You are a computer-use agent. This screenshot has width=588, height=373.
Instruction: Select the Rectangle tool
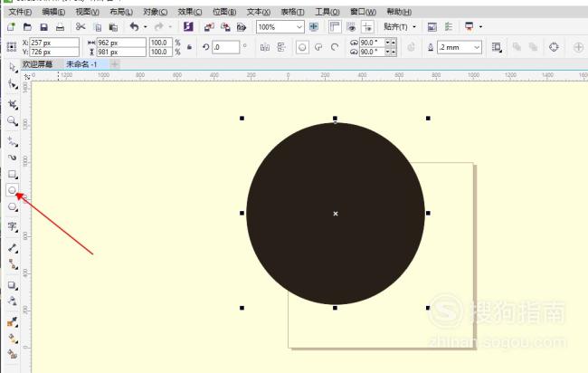(x=13, y=175)
